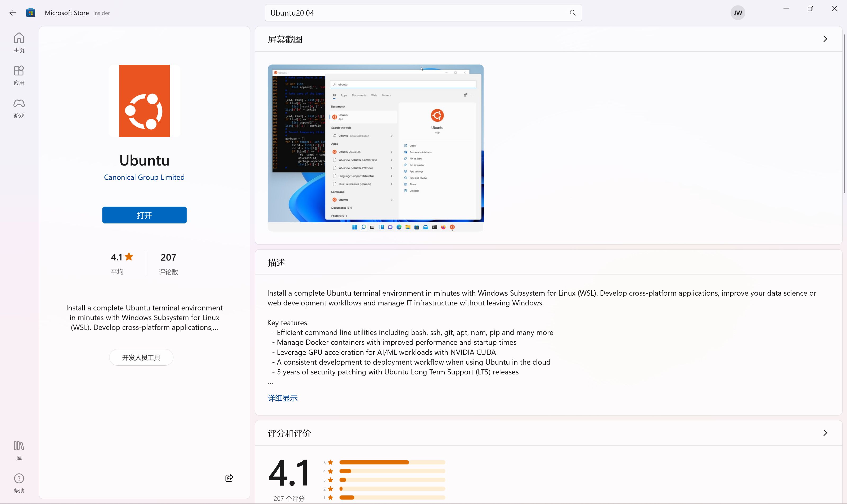847x504 pixels.
Task: Open the Apps (应用) sidebar section
Action: [x=19, y=75]
